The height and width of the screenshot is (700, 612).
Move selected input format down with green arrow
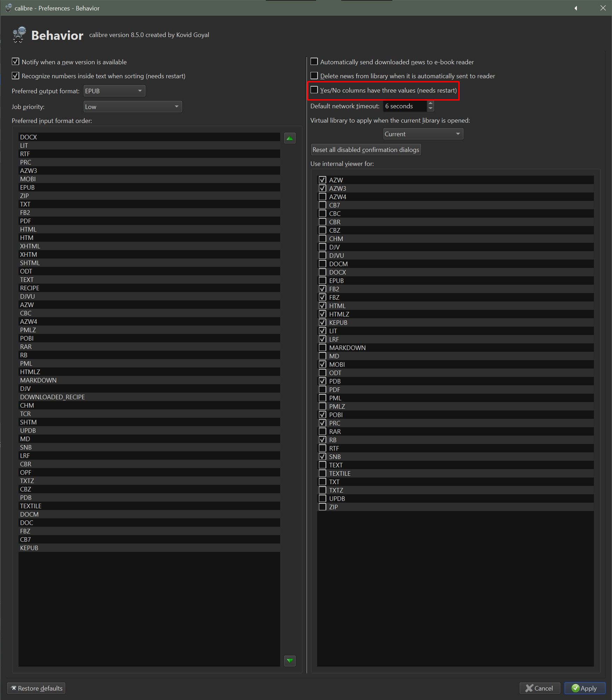click(x=290, y=661)
